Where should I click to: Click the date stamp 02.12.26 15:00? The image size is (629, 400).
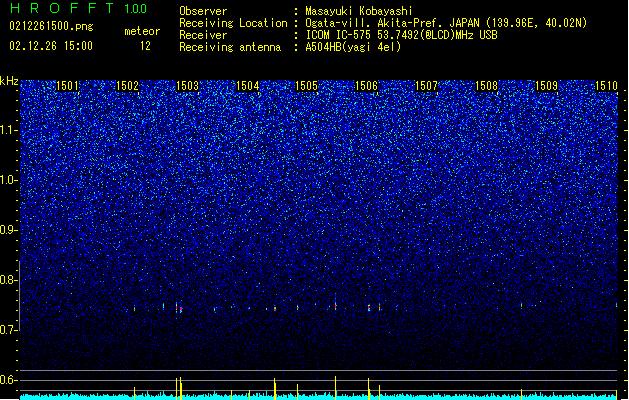[51, 46]
